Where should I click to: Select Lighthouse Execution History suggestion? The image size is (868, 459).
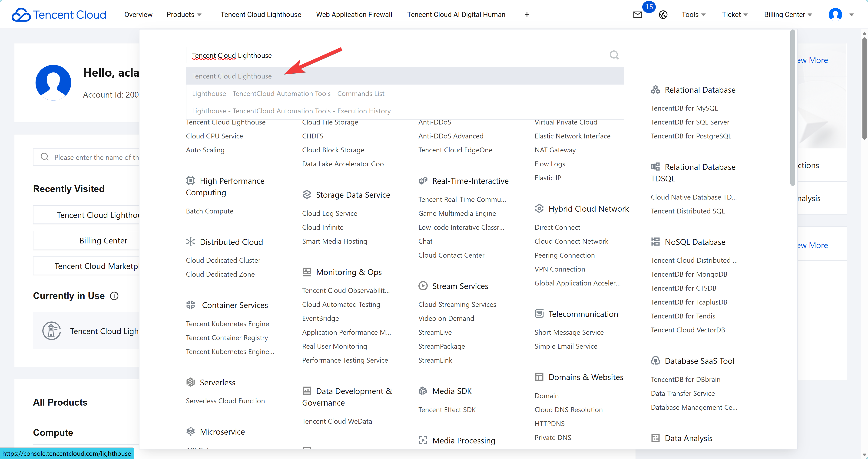(405, 111)
